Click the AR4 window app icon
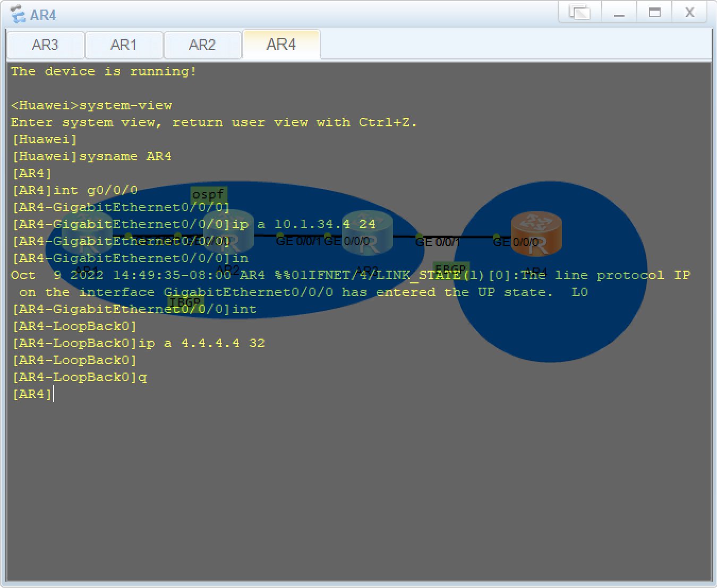 point(18,14)
